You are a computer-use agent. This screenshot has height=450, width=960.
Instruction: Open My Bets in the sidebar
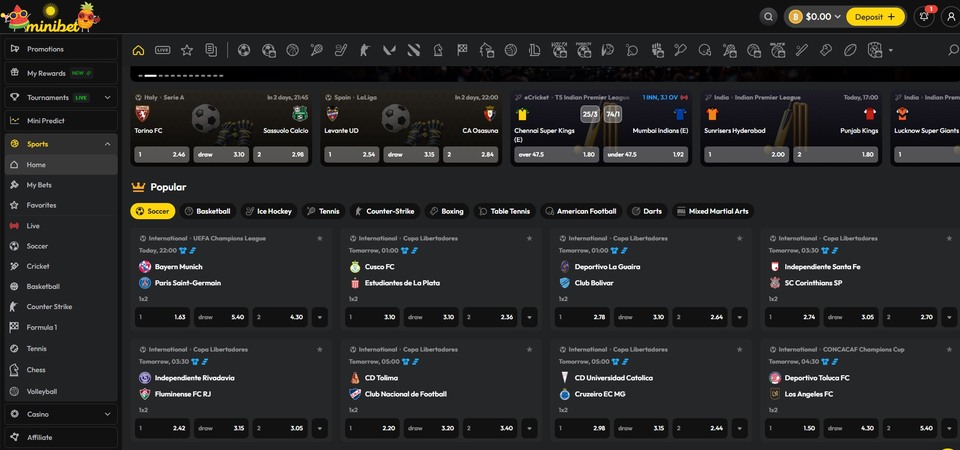point(61,185)
